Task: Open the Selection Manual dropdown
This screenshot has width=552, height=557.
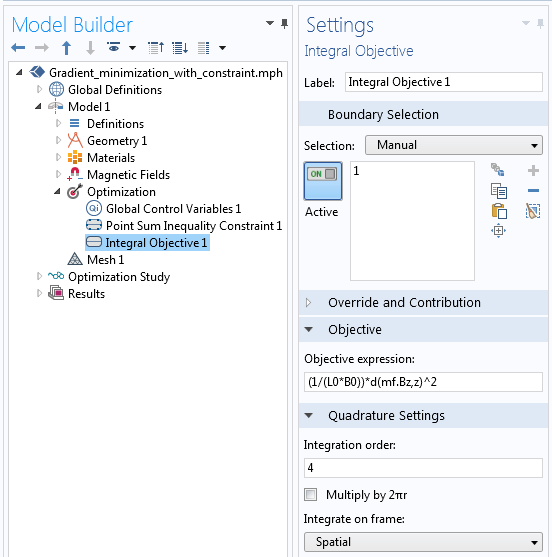Action: pos(454,145)
